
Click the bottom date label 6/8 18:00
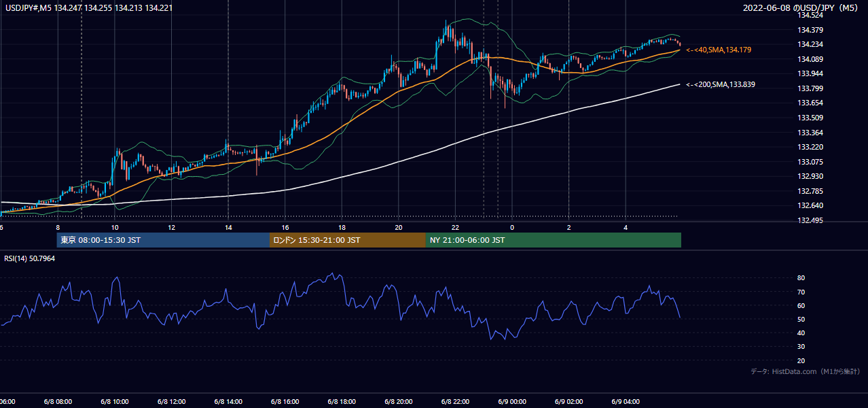coord(341,402)
